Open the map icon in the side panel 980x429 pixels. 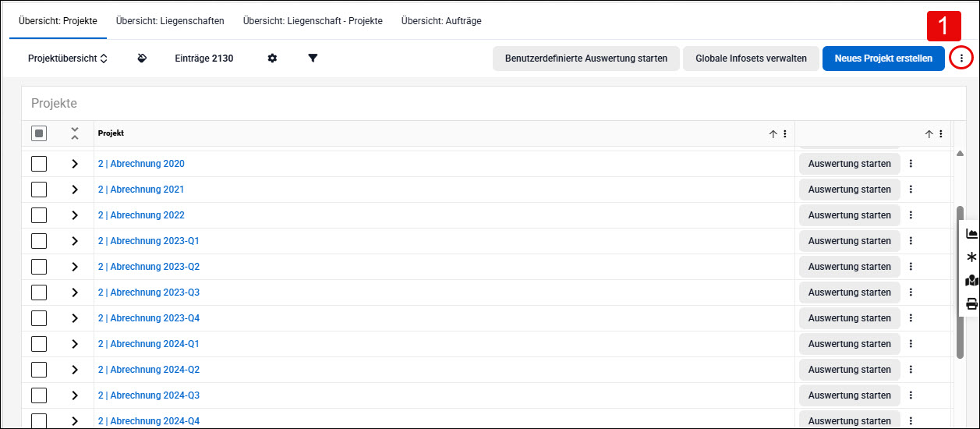(971, 281)
